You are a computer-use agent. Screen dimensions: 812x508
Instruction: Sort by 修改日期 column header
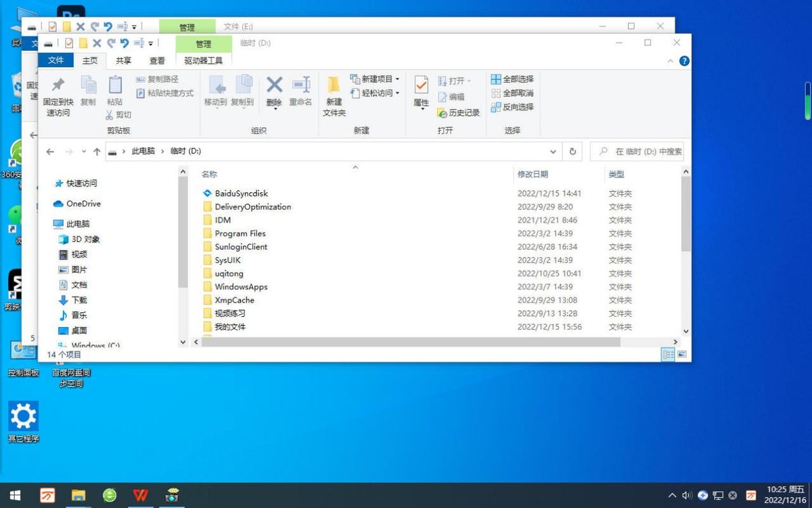point(533,175)
